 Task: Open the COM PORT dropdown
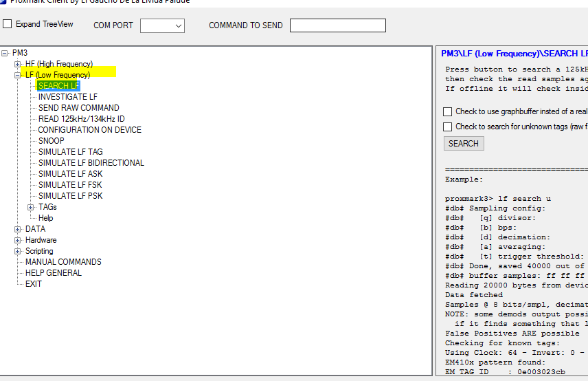click(x=162, y=26)
